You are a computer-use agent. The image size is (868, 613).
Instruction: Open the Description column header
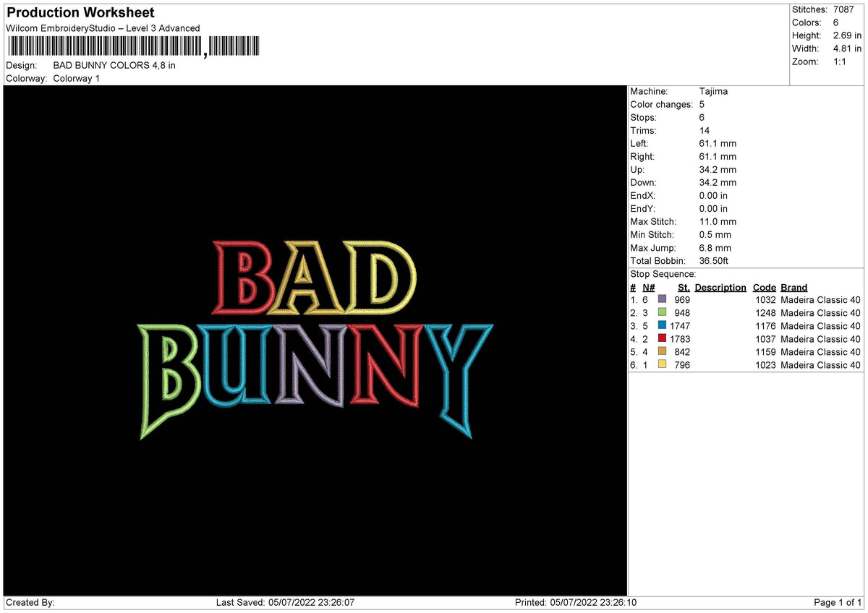tap(720, 287)
